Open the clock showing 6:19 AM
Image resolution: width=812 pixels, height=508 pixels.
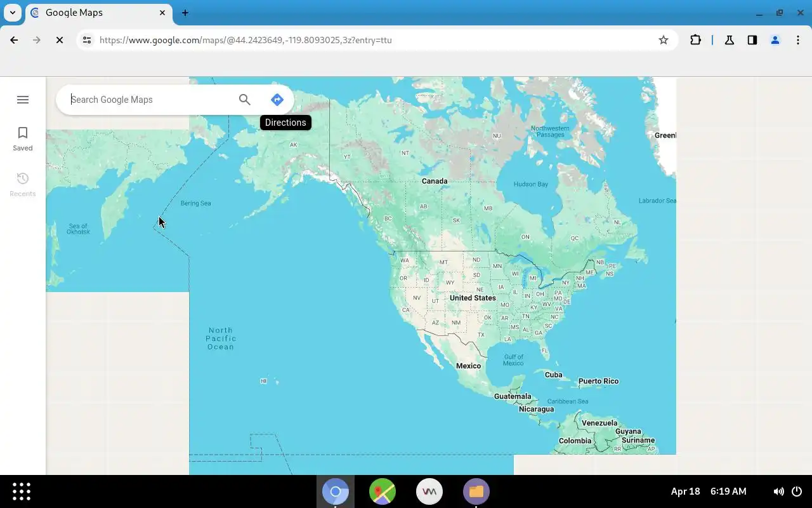728,491
